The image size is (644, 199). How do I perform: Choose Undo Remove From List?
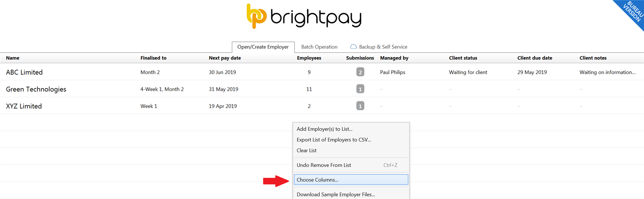coord(351,165)
